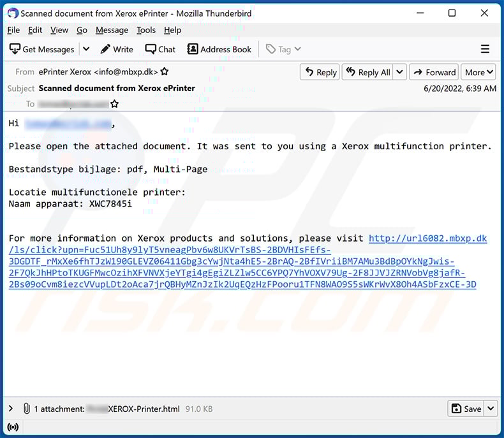The width and height of the screenshot is (504, 438).
Task: Forward this email
Action: tap(434, 72)
